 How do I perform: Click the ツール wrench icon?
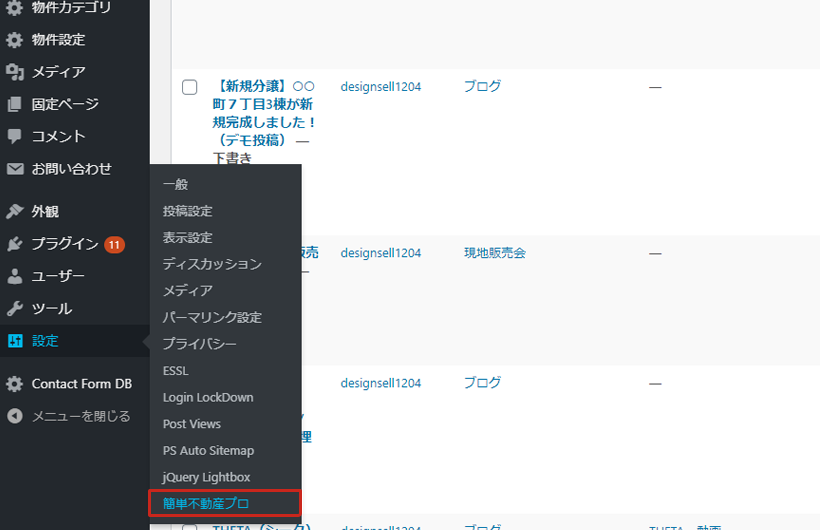coord(15,309)
